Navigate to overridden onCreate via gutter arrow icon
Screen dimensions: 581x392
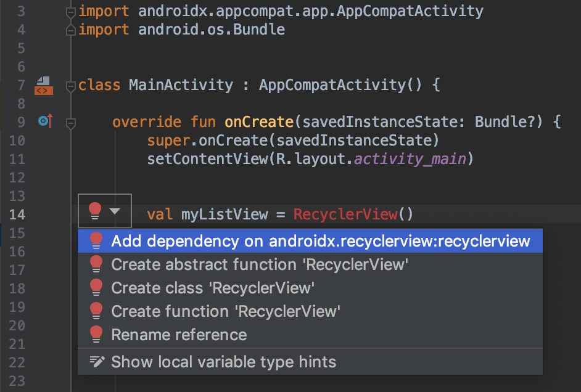(x=43, y=121)
